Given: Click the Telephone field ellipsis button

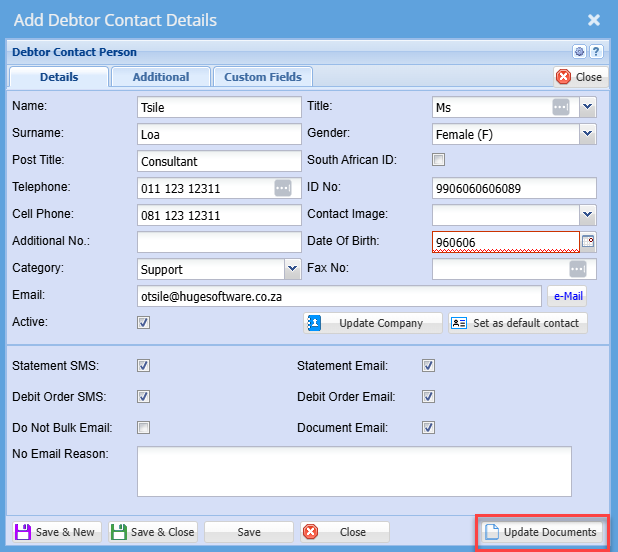Looking at the screenshot, I should tap(282, 188).
